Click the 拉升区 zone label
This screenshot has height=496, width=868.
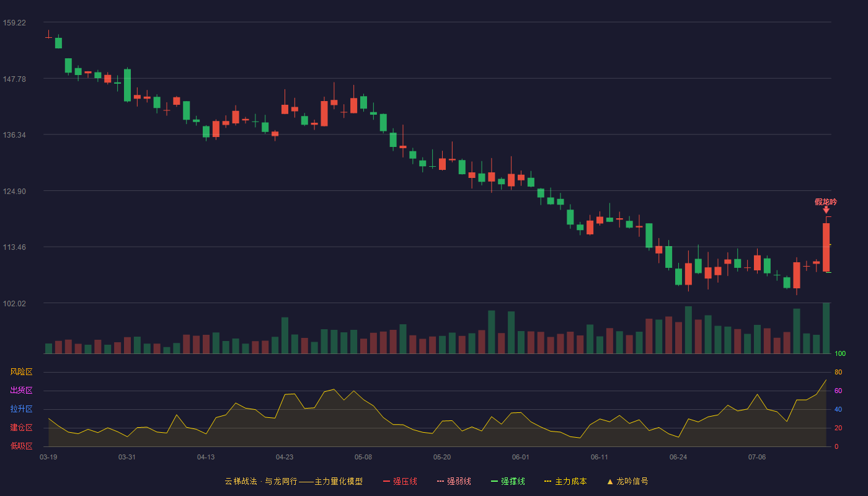tap(21, 409)
